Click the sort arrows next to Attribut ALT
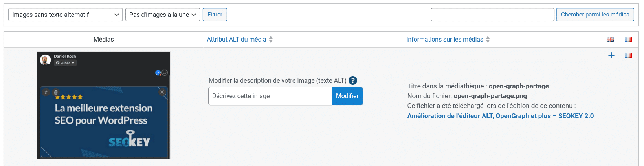The height and width of the screenshot is (166, 644). click(271, 39)
